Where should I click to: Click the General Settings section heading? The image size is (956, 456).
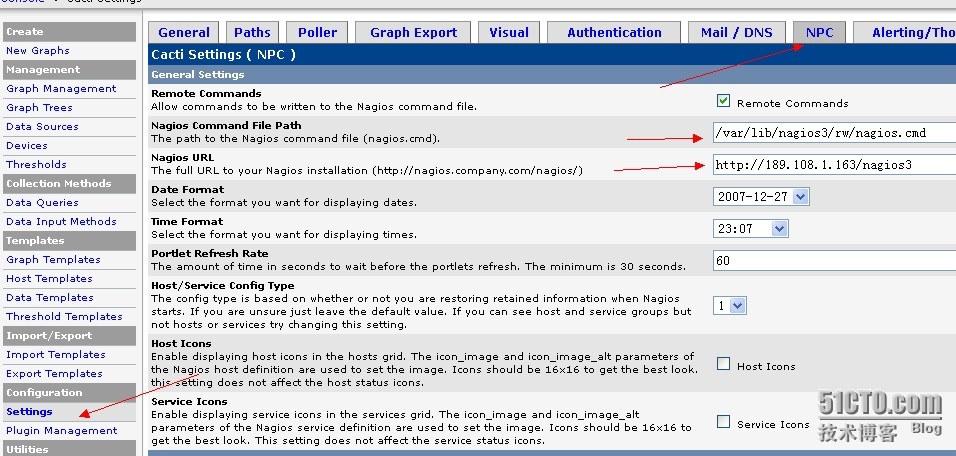[x=198, y=74]
